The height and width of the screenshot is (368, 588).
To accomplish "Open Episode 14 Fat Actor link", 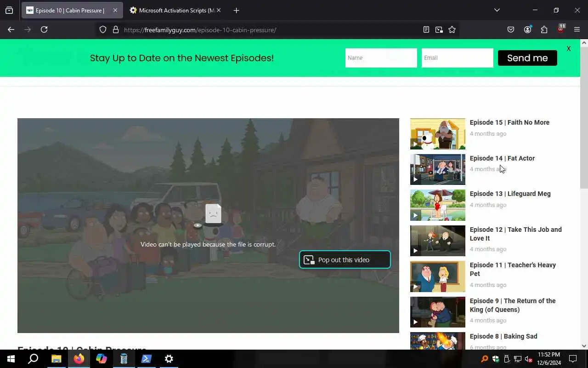I will tap(502, 158).
